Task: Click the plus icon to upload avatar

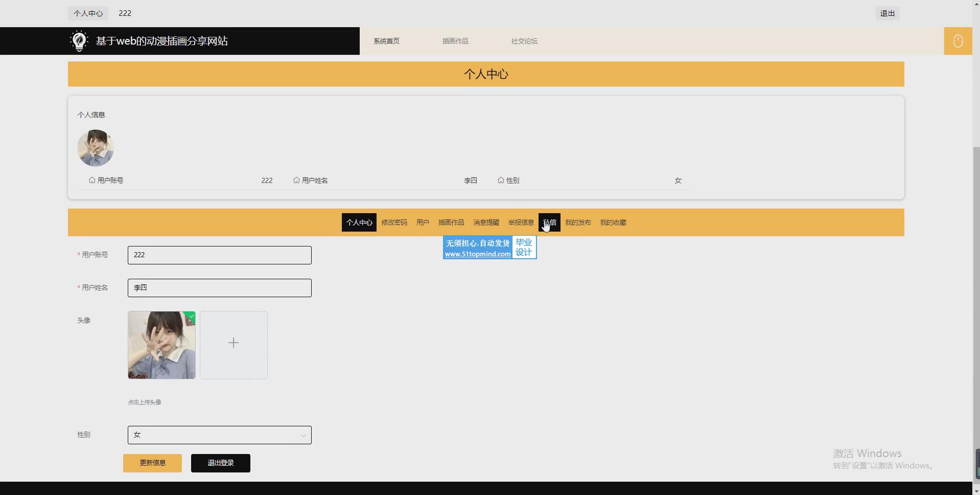Action: click(x=234, y=343)
